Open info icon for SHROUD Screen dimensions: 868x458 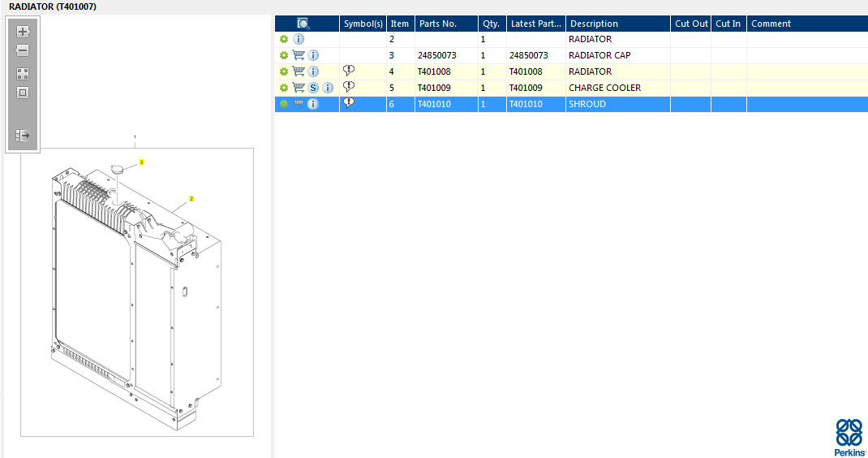click(x=313, y=104)
